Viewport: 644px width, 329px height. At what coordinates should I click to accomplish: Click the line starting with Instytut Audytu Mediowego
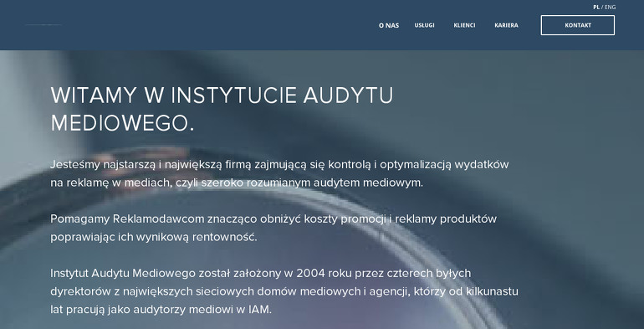(x=260, y=274)
